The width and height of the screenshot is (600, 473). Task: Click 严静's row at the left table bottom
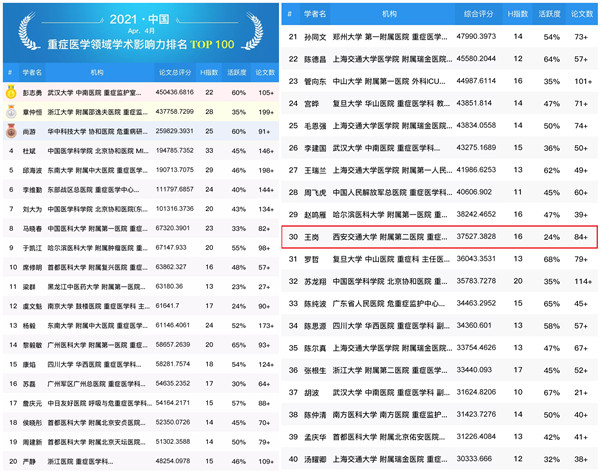[x=140, y=461]
